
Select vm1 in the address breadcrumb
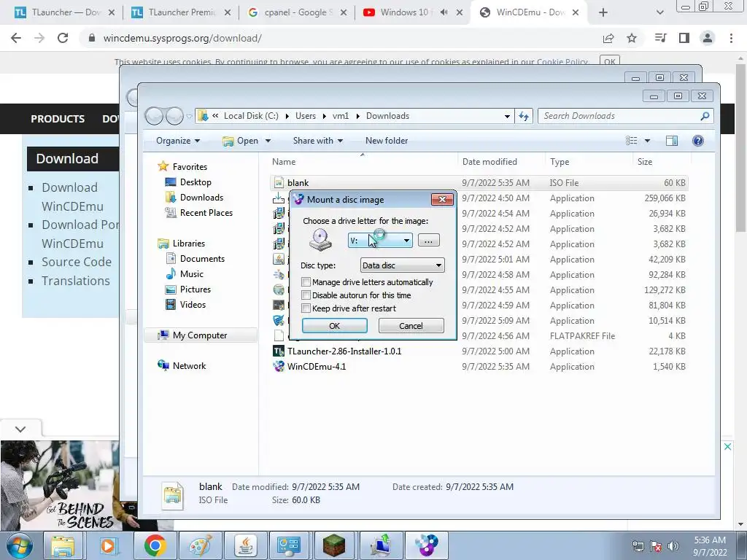(341, 116)
